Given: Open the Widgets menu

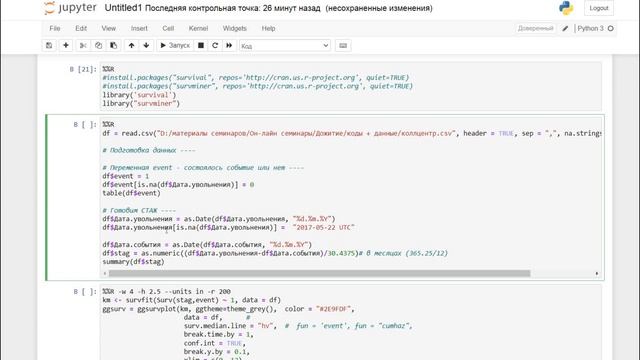Looking at the screenshot, I should tap(235, 28).
